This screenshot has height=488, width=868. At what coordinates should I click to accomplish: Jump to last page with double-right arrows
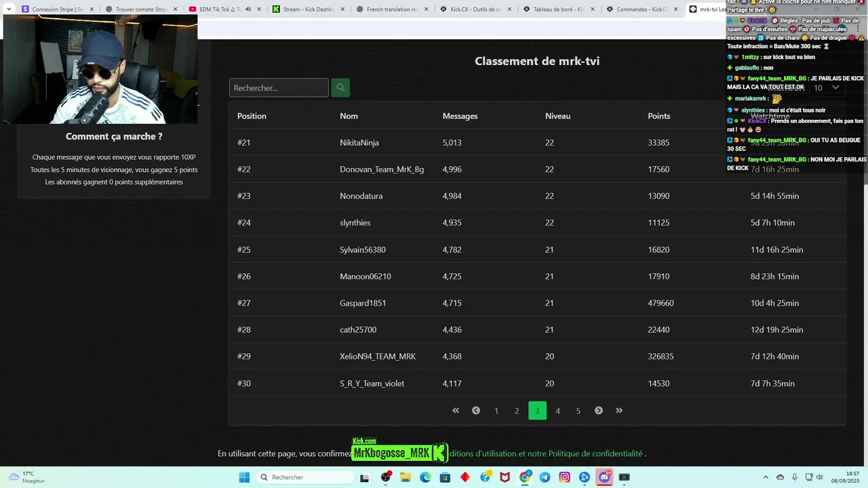tap(619, 411)
